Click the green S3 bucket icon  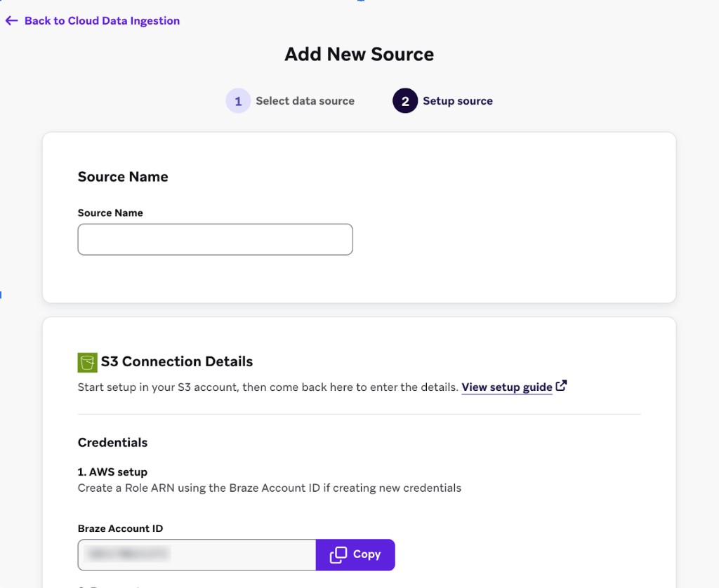click(x=87, y=362)
